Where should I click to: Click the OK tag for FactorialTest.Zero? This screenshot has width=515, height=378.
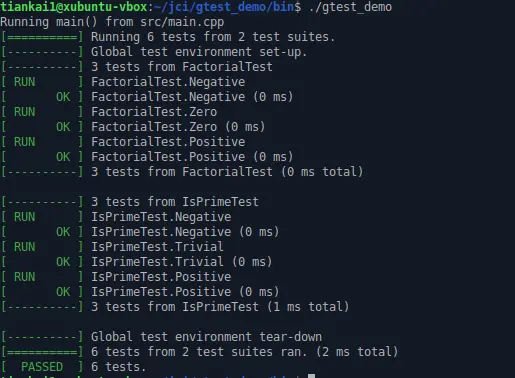[x=63, y=127]
